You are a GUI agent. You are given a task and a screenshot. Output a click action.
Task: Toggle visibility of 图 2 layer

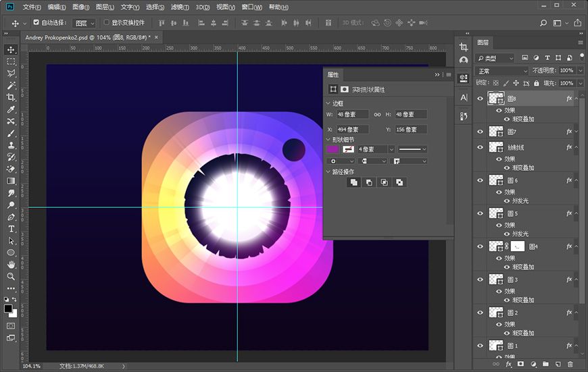click(480, 313)
